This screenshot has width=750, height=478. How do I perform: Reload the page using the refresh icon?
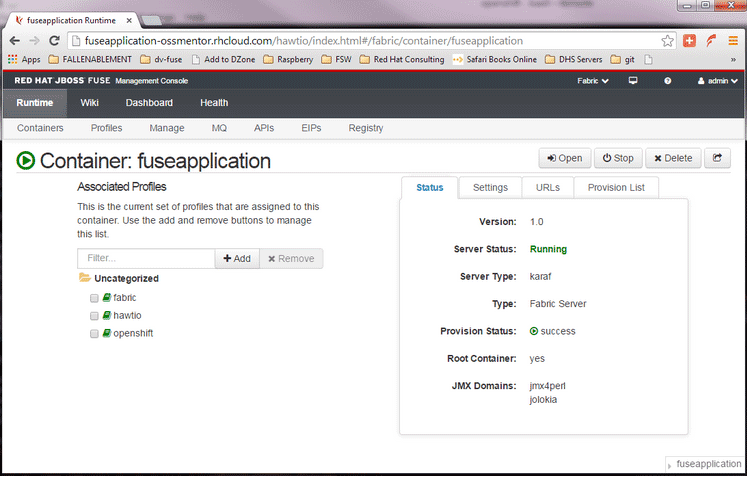click(56, 41)
